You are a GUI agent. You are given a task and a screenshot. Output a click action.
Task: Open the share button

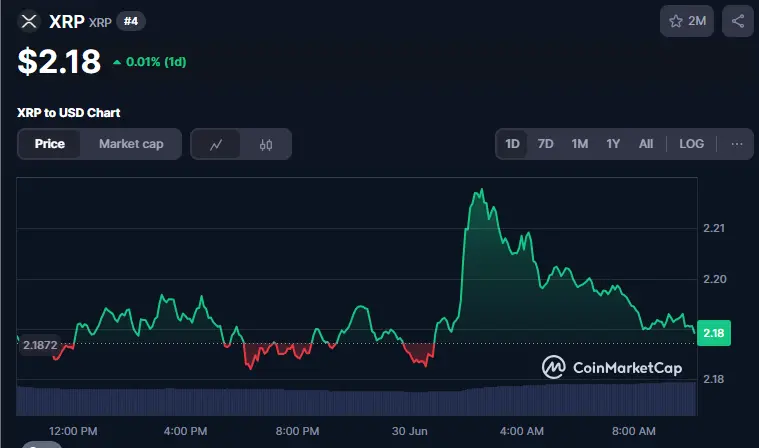[x=738, y=21]
